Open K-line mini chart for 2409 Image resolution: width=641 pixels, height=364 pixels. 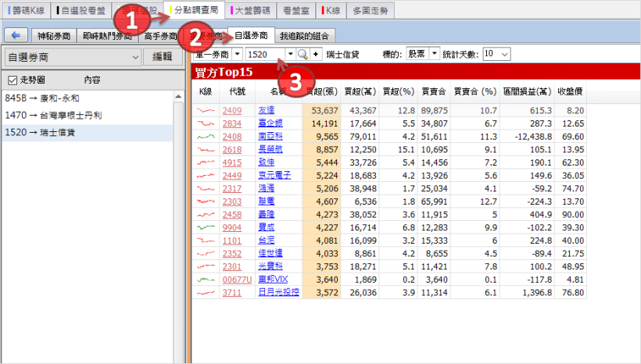tap(206, 110)
